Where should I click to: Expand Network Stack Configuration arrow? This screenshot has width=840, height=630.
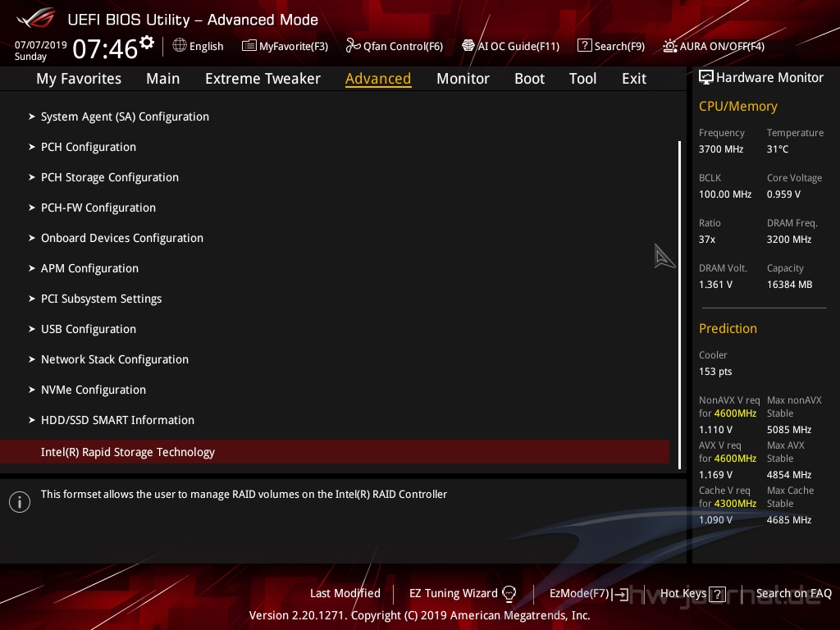click(32, 359)
